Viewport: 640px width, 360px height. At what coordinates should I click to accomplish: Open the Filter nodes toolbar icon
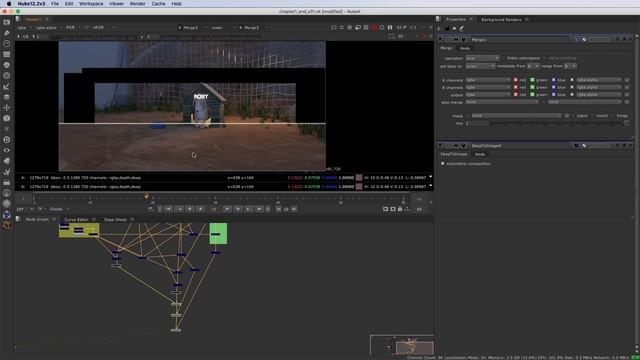tap(7, 76)
